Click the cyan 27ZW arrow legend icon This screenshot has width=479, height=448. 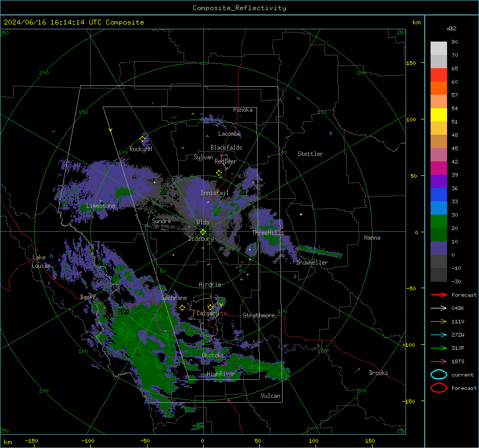pos(439,335)
